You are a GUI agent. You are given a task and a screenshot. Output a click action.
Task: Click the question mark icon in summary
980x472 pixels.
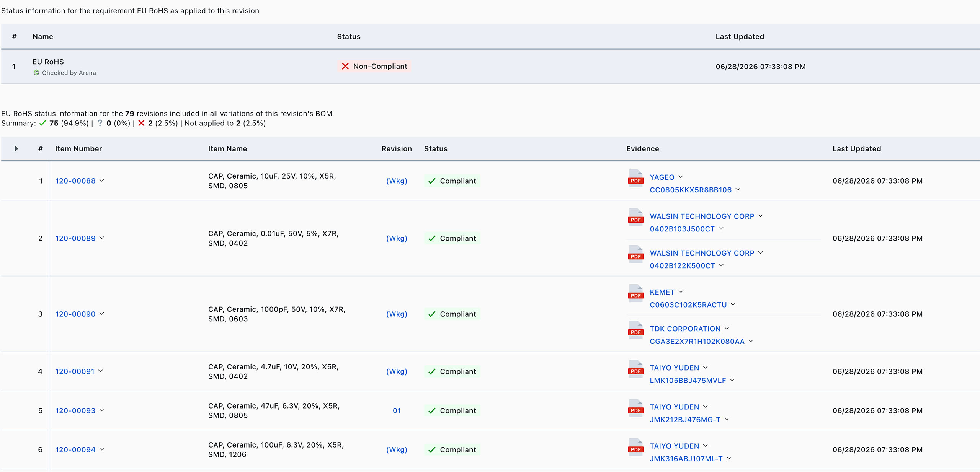[x=100, y=123]
